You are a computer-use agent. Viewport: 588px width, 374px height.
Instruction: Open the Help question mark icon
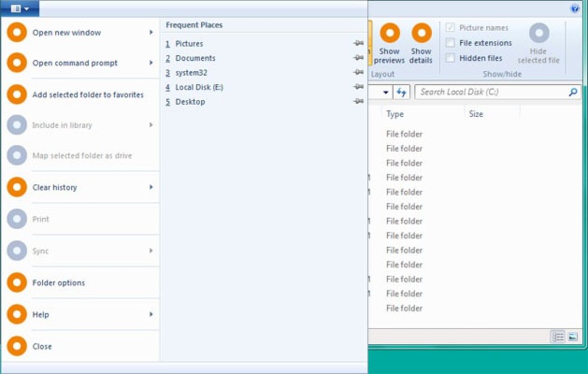click(x=574, y=8)
